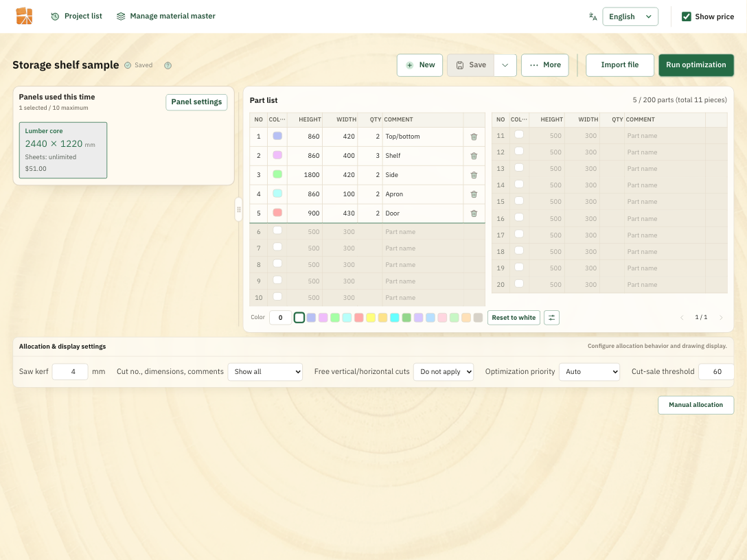Delete the Side part row
Image resolution: width=747 pixels, height=560 pixels.
pyautogui.click(x=474, y=175)
